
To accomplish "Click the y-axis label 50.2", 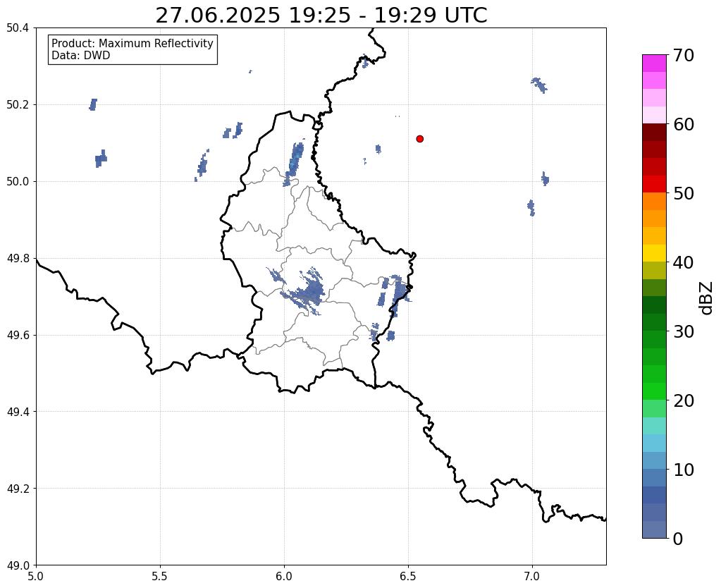I will click(x=18, y=105).
